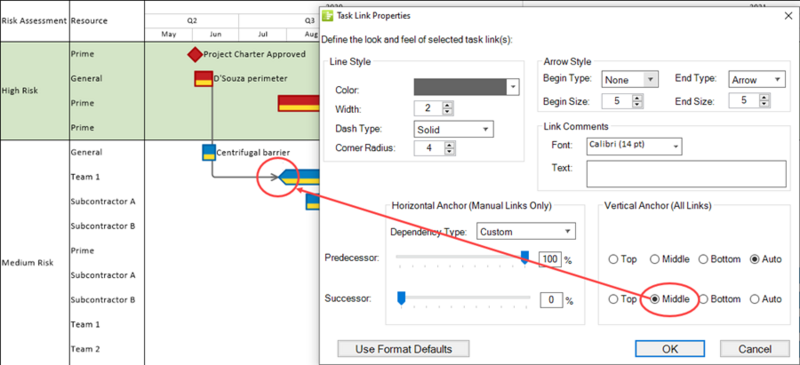
Task: Select Top in the first vertical anchor row
Action: pos(622,259)
